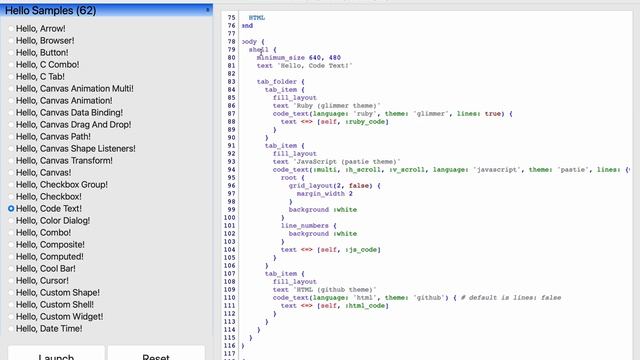This screenshot has width=640, height=360.
Task: Click the 'tab_folder {' code line
Action: [x=280, y=82]
